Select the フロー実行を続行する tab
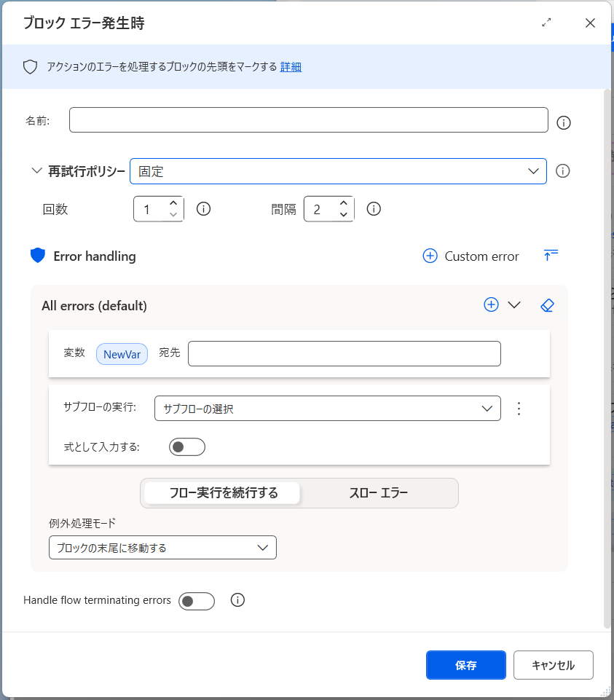Screen dimensions: 614x700 point(223,493)
